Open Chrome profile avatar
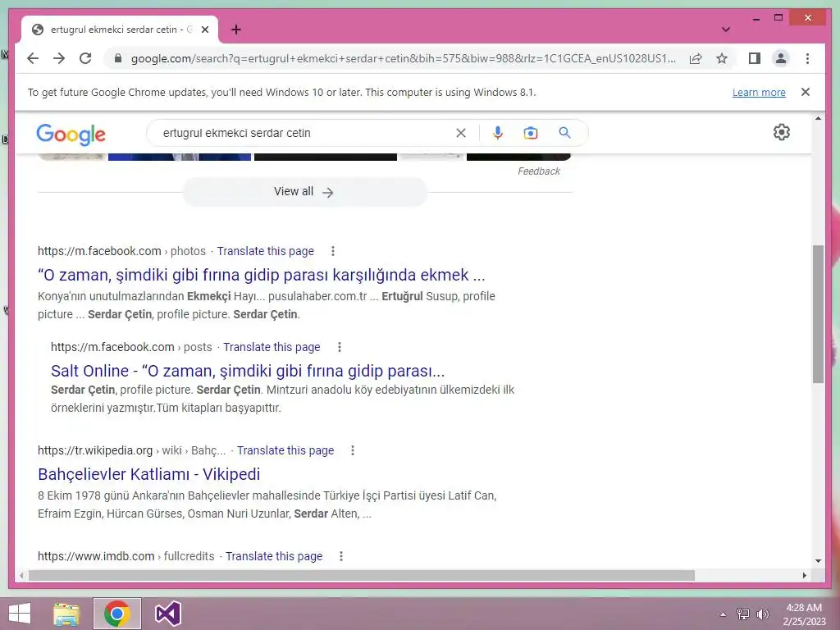 coord(781,58)
